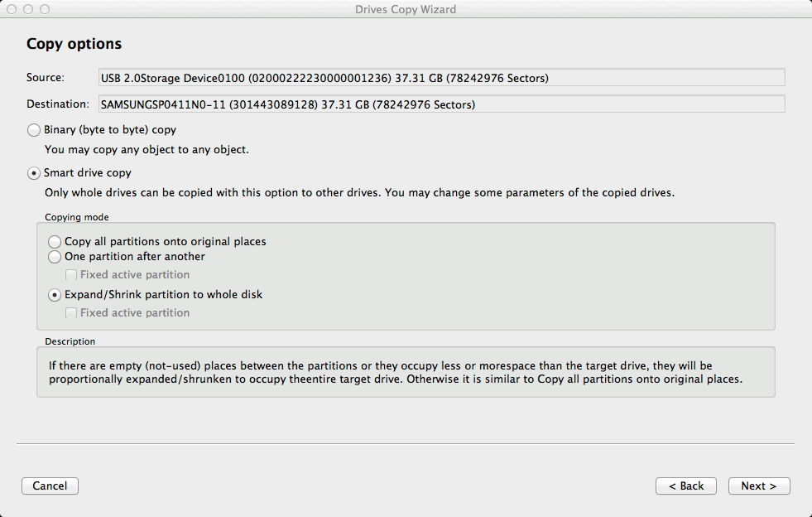Click the Copy options heading
Screen dimensions: 812x517
pyautogui.click(x=74, y=44)
